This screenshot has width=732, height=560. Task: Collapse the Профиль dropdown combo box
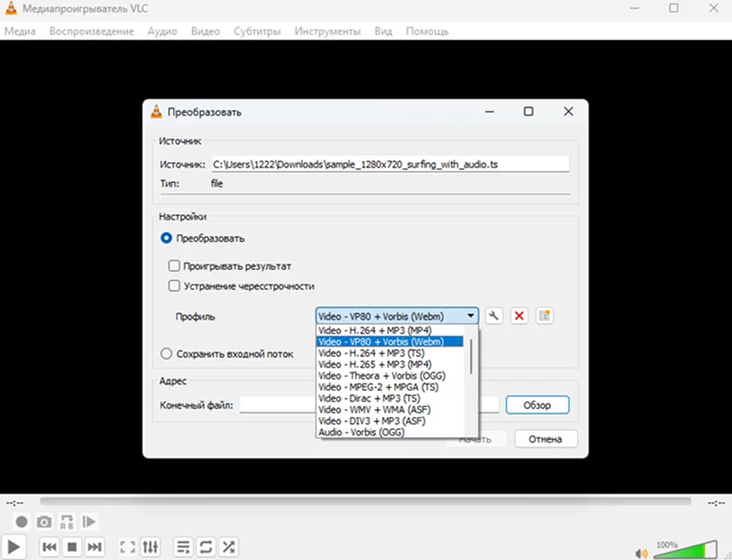point(397,316)
